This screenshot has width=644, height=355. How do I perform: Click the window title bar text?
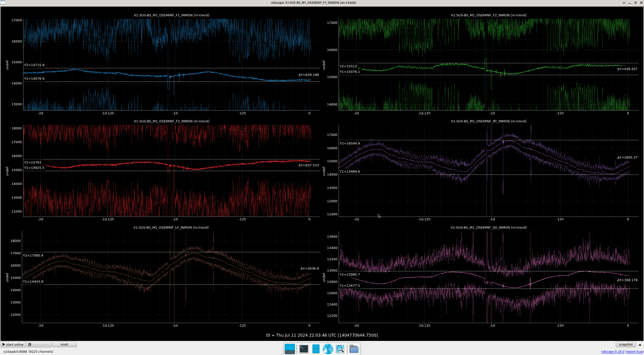pos(313,3)
